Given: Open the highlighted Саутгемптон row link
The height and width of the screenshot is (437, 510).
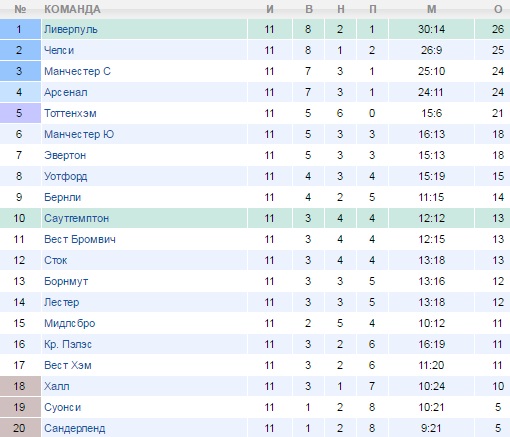Looking at the screenshot, I should (x=77, y=218).
